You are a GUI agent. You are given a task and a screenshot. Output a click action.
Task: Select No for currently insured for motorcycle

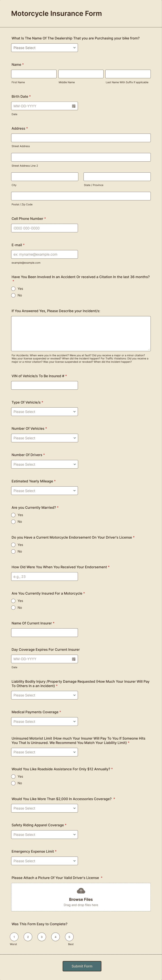point(13,608)
